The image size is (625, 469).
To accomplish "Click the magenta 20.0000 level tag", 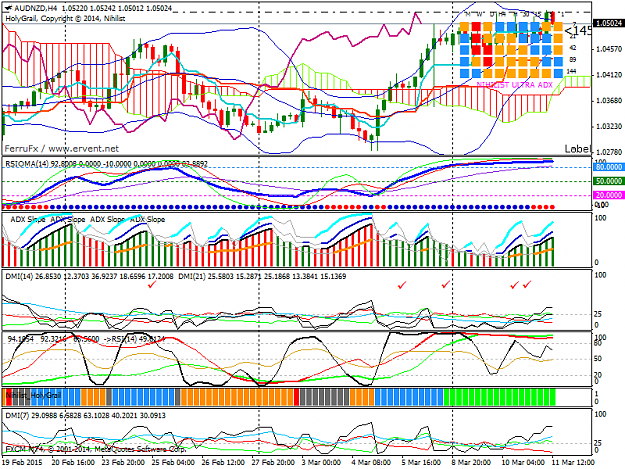I will pos(609,195).
